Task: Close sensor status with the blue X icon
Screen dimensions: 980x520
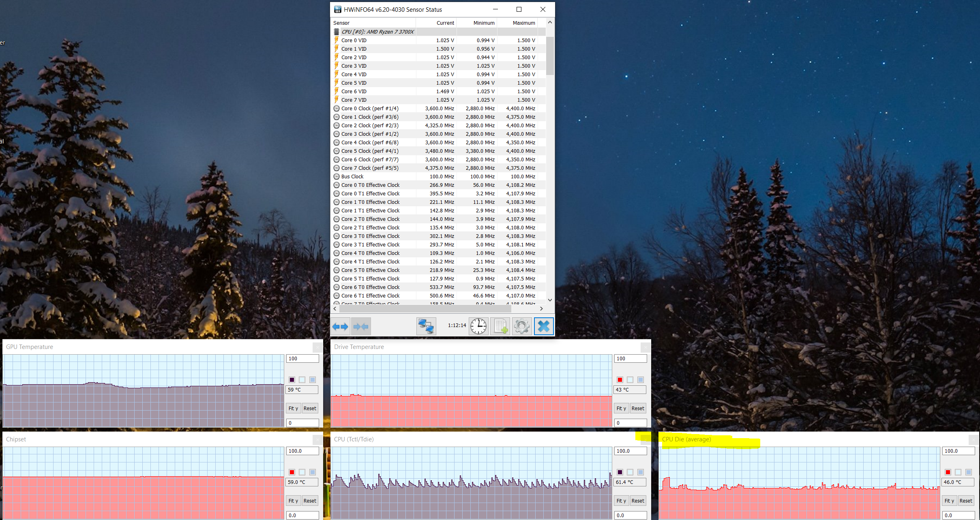Action: [x=543, y=326]
